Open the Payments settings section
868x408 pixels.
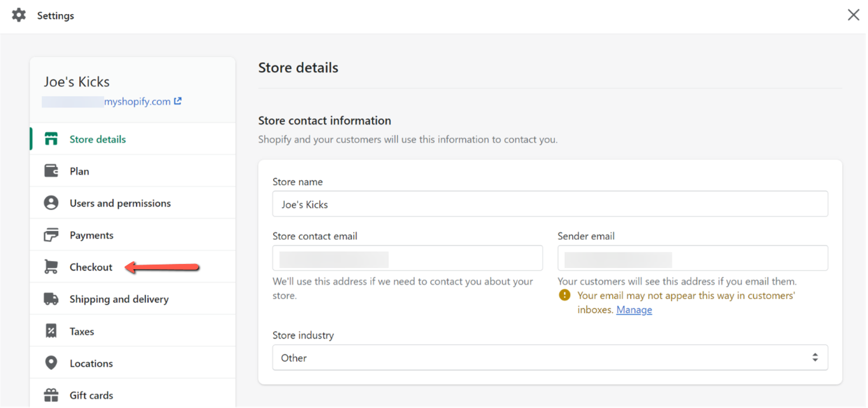(x=132, y=235)
